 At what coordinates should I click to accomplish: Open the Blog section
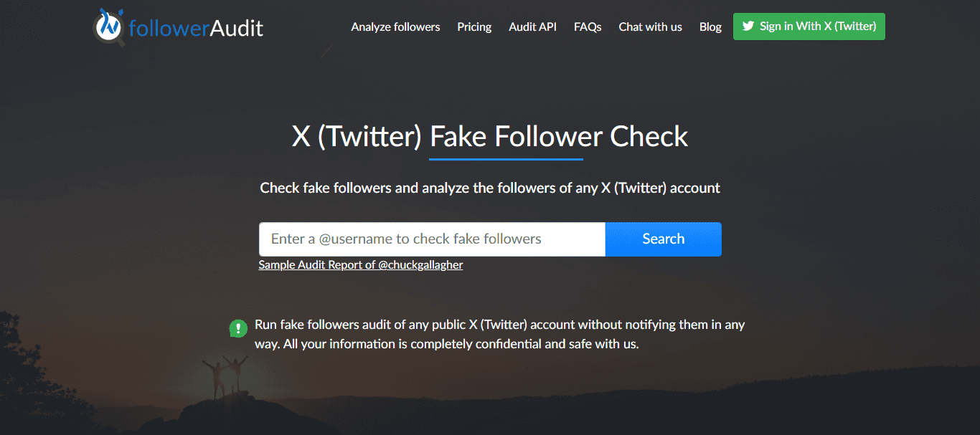pos(710,27)
